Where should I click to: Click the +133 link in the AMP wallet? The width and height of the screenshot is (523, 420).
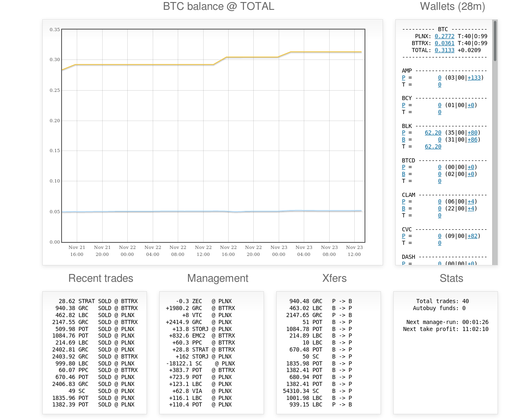(474, 78)
